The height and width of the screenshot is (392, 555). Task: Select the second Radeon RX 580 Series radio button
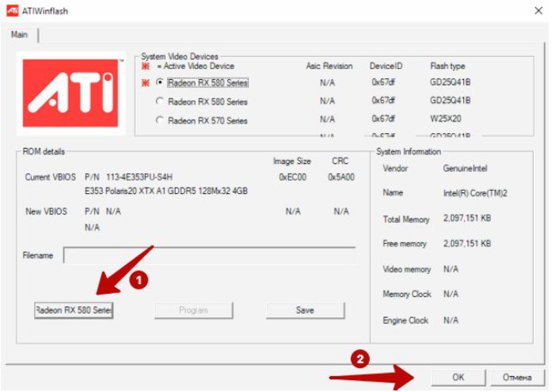(x=160, y=101)
